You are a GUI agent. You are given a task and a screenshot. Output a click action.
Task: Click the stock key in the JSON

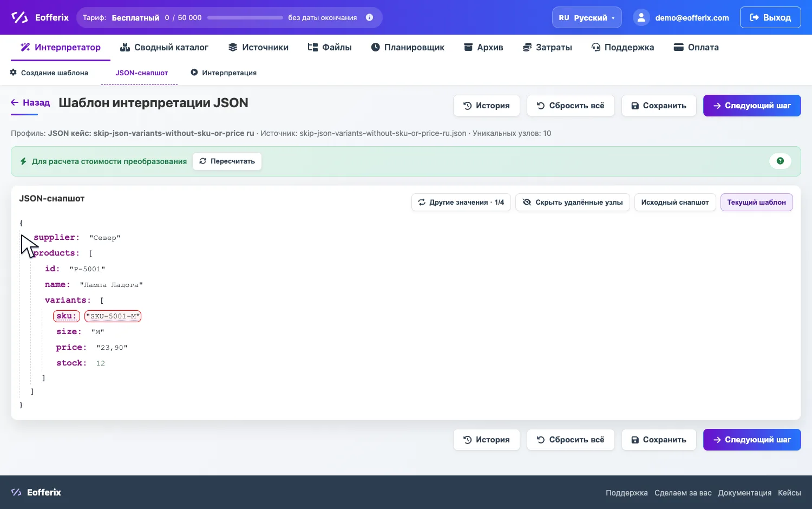pos(71,363)
